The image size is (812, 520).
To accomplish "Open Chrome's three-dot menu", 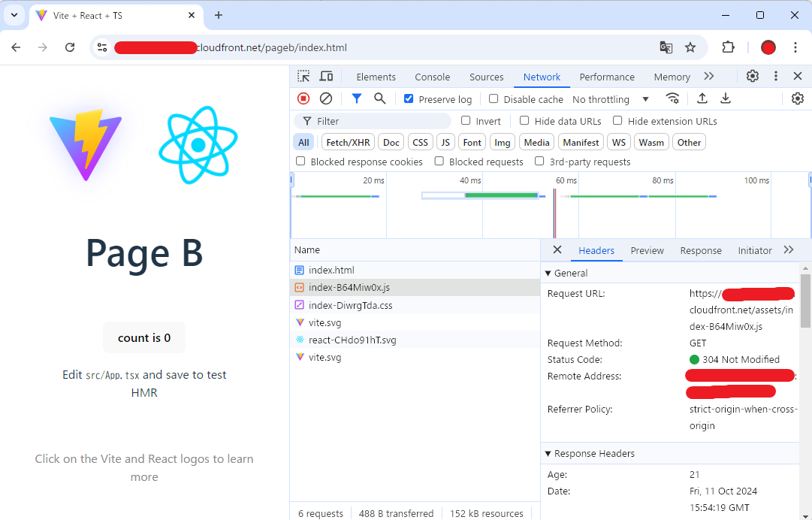I will pyautogui.click(x=795, y=47).
